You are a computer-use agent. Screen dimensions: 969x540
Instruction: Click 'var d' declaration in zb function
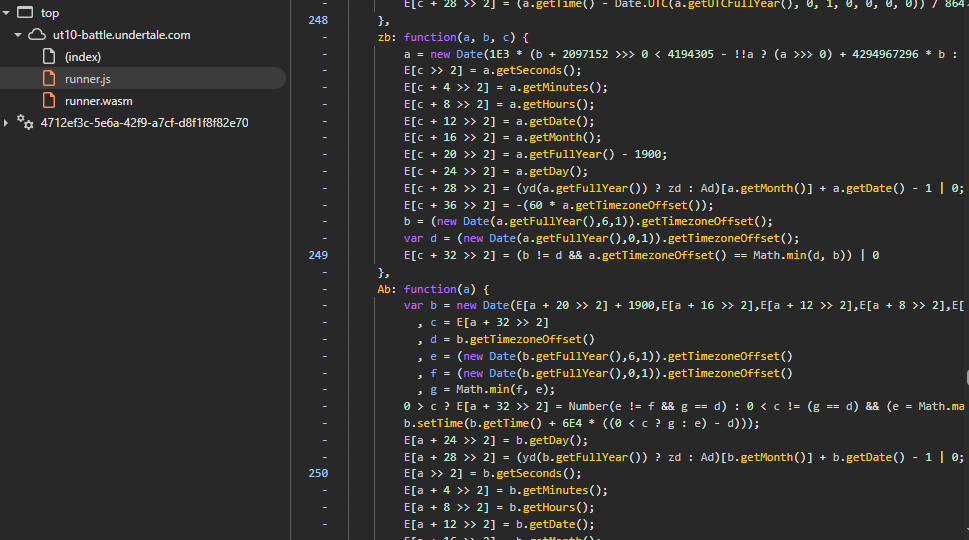point(420,238)
